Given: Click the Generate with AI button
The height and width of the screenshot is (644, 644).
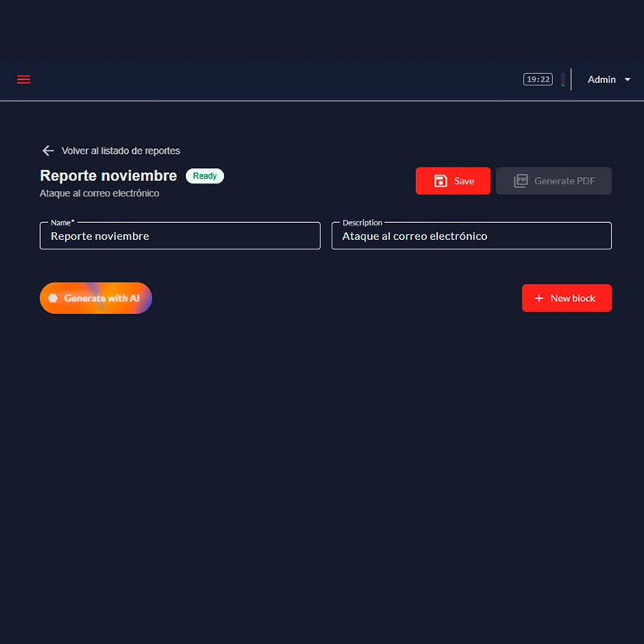Looking at the screenshot, I should pyautogui.click(x=95, y=298).
